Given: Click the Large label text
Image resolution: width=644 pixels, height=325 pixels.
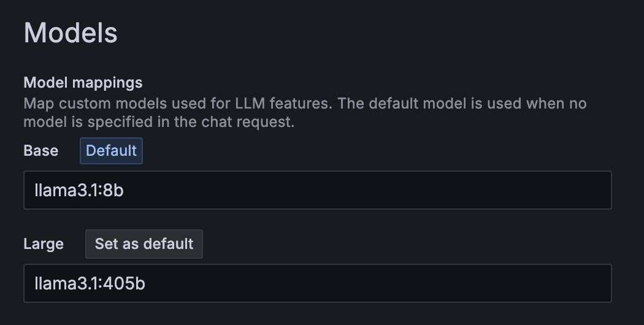Looking at the screenshot, I should pos(44,244).
